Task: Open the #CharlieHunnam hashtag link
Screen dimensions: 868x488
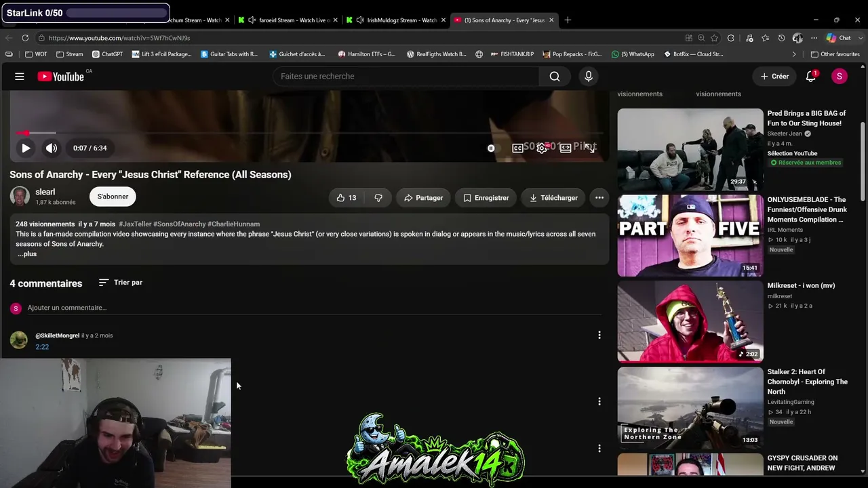Action: [233, 224]
